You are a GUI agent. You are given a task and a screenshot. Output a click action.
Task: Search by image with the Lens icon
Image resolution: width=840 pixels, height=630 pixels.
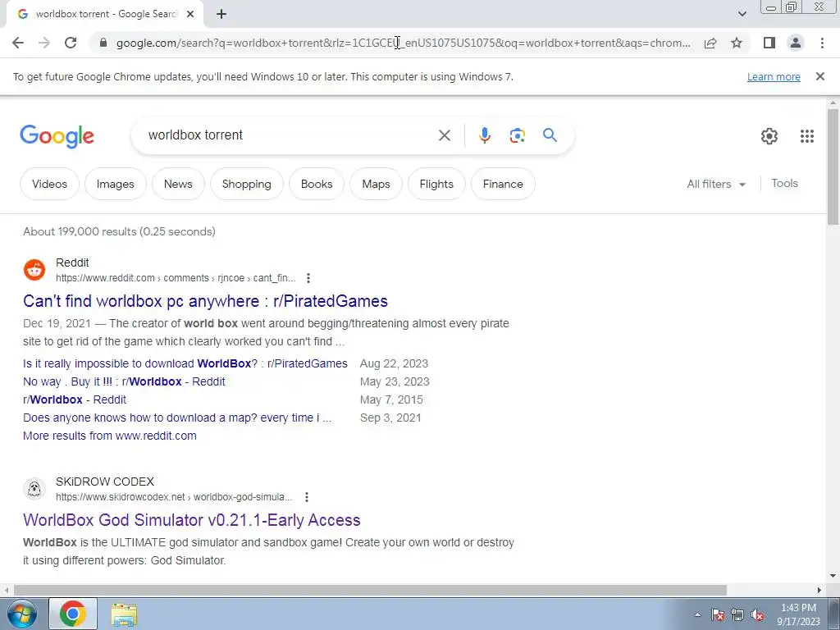pos(517,135)
